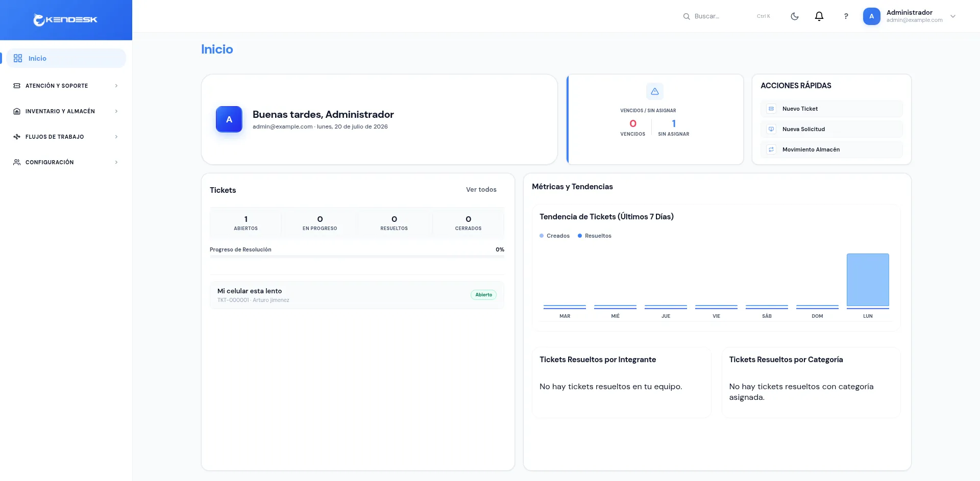Open Atención y Soporte menu item
980x481 pixels.
(66, 86)
